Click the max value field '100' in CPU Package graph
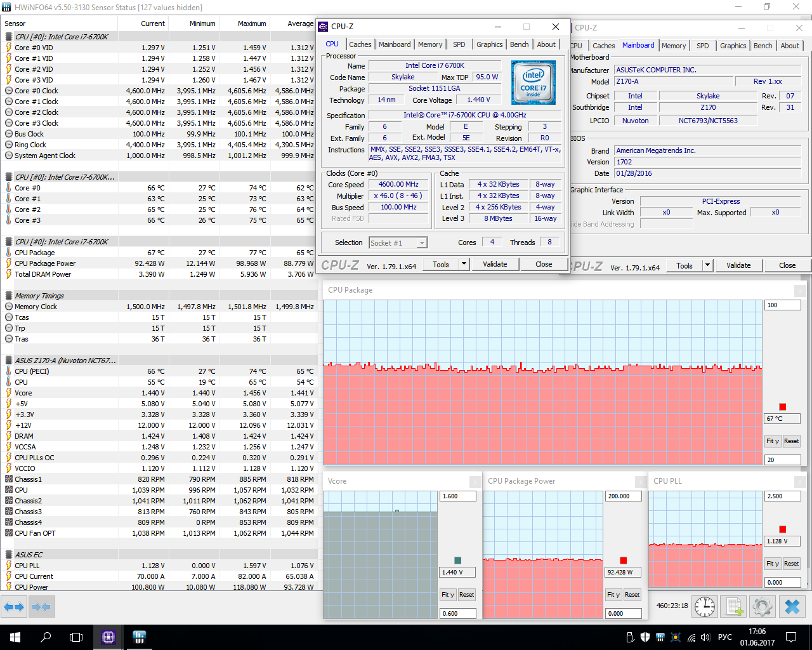Screen dimensions: 812x650 point(783,305)
